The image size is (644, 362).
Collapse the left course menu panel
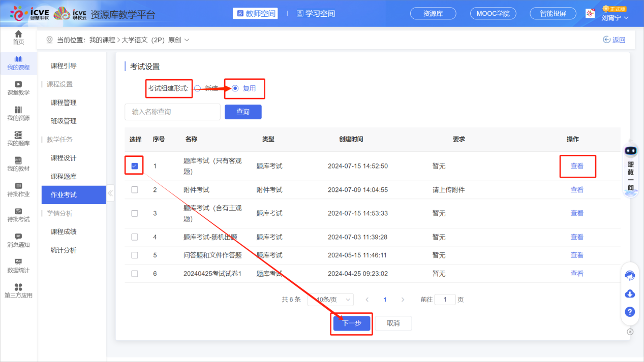[110, 193]
